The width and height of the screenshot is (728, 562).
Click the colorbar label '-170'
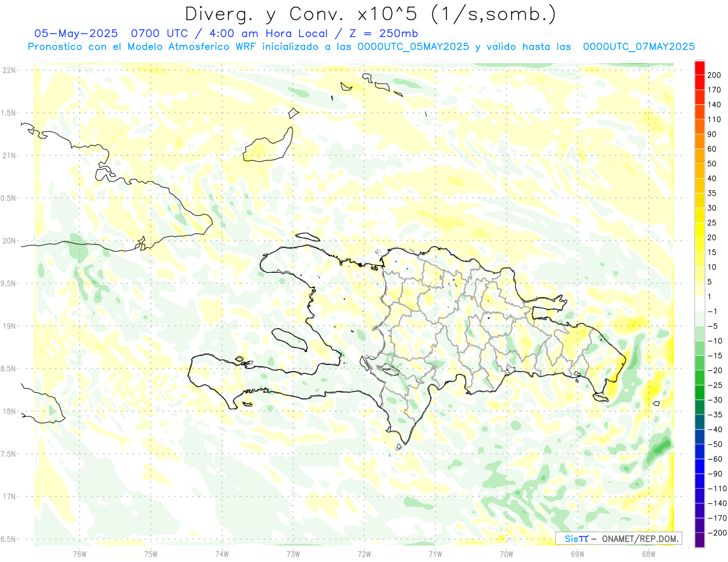pos(718,518)
